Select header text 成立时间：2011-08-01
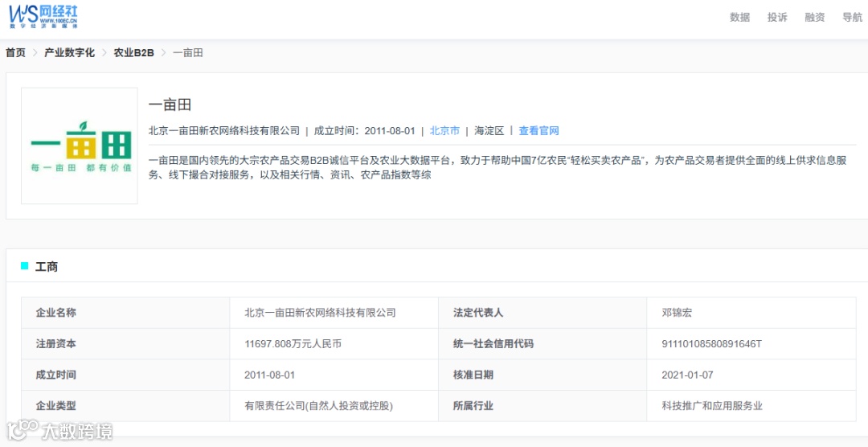The image size is (868, 447). click(364, 131)
